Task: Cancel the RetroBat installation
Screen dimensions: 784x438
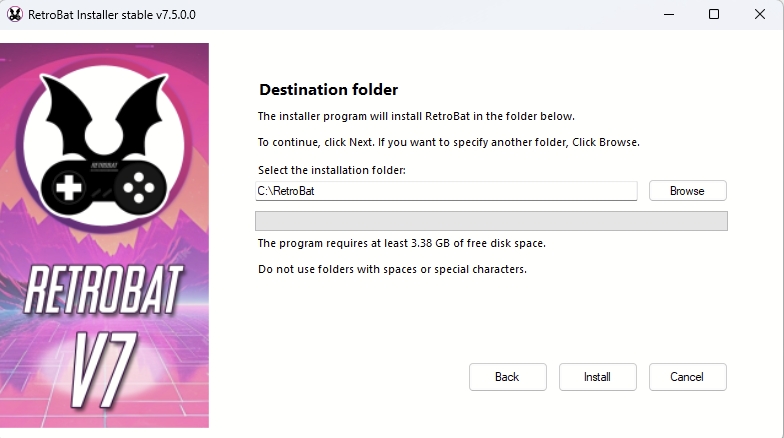Action: tap(687, 377)
